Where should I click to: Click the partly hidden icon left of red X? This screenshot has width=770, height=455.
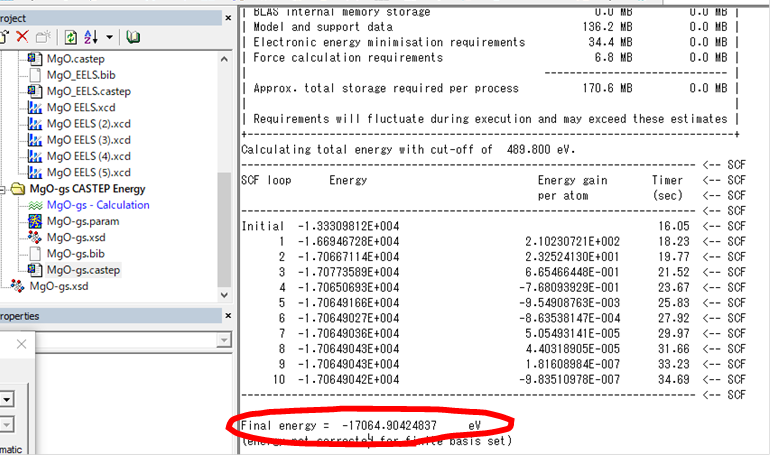[x=4, y=37]
